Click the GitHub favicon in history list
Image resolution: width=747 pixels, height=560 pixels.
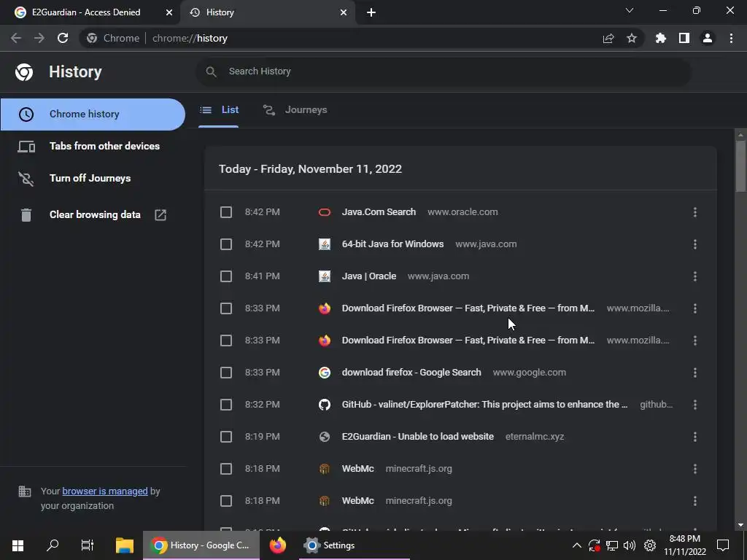[x=325, y=405]
